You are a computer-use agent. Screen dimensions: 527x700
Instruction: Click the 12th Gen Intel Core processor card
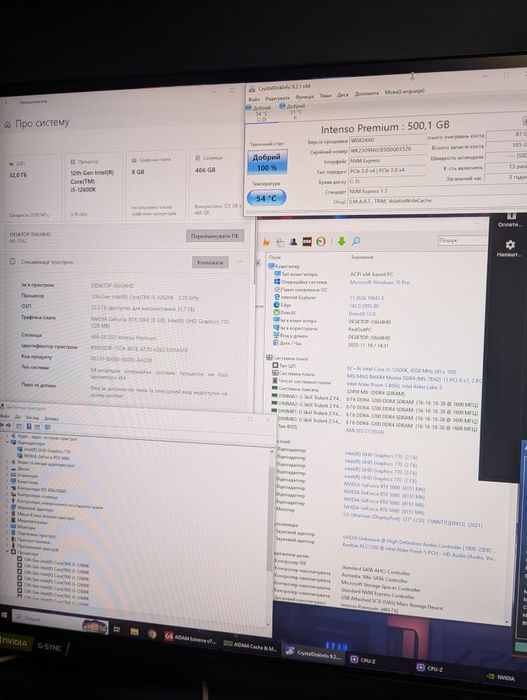click(x=94, y=186)
